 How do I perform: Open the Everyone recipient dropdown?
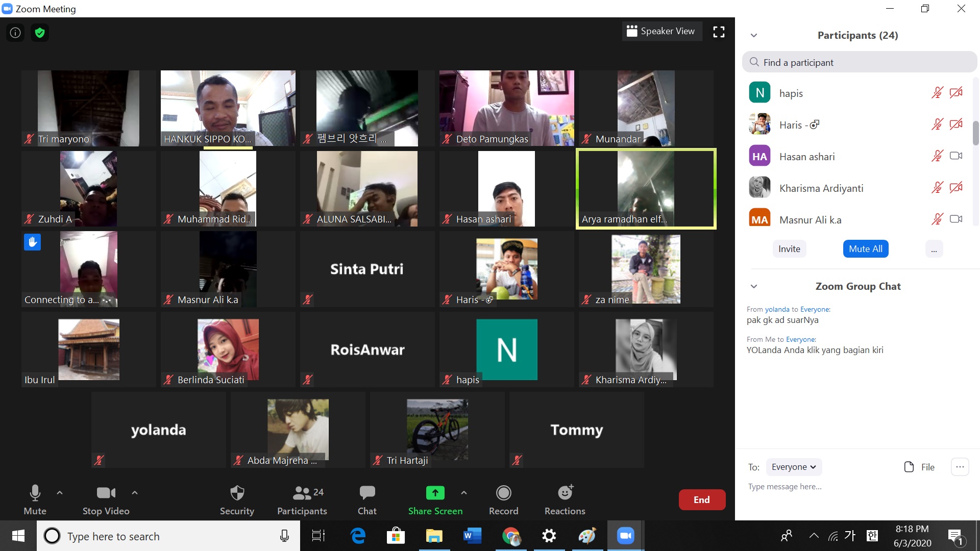tap(794, 467)
